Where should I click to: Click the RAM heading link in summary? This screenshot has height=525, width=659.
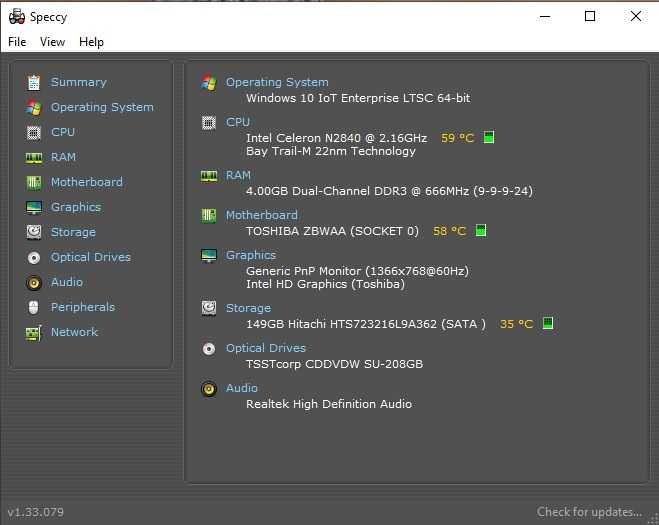point(238,175)
